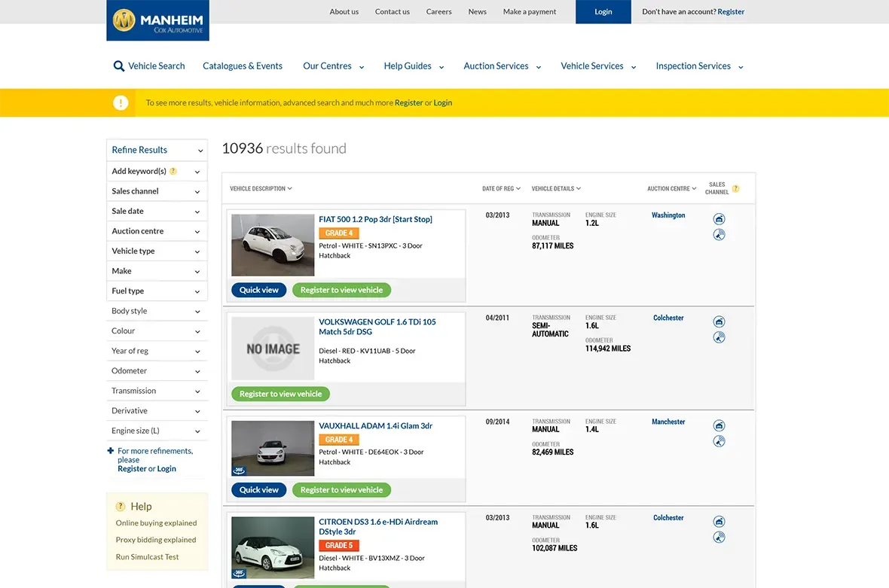Image resolution: width=889 pixels, height=588 pixels.
Task: Click the Add keyword(s) help question icon
Action: 173,171
